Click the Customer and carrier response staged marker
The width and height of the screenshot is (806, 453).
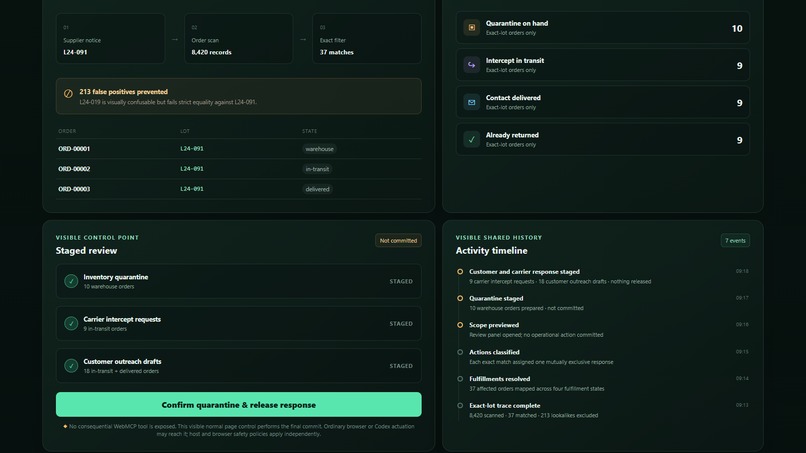tap(460, 271)
